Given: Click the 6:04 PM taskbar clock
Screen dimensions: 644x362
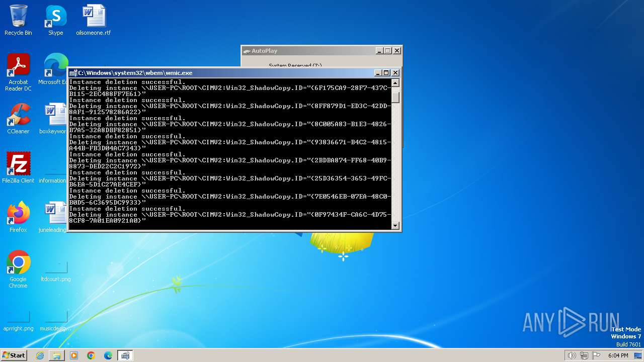Looking at the screenshot, I should 618,355.
